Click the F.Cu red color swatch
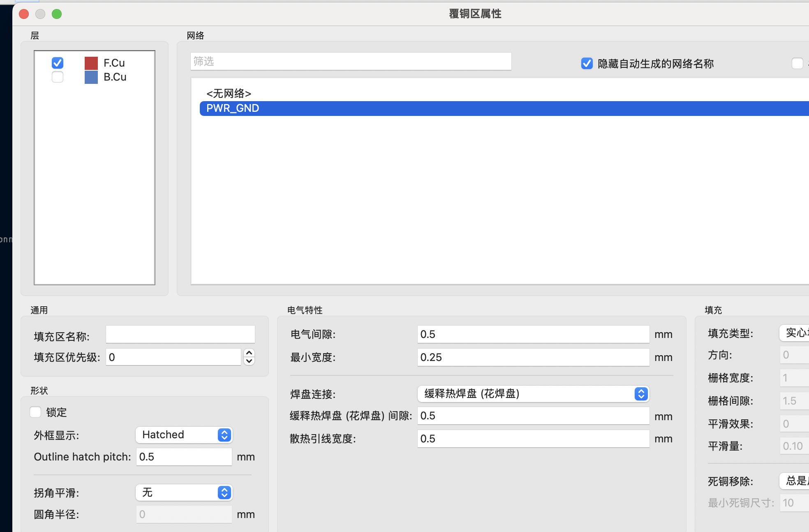 [x=91, y=63]
